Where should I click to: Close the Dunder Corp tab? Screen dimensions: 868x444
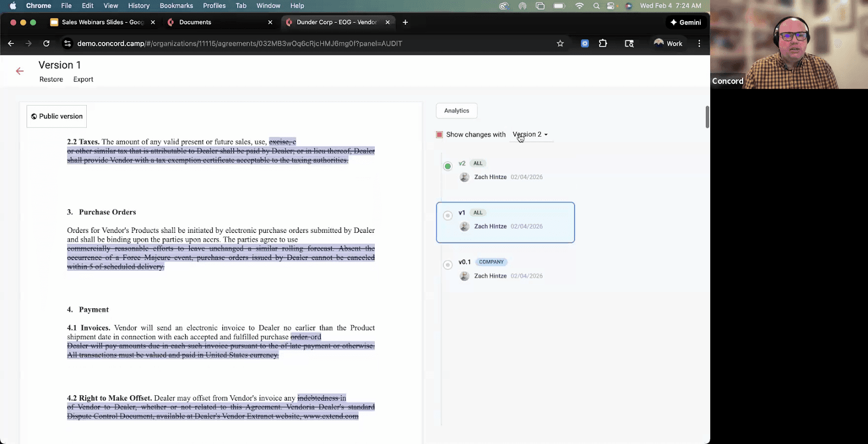(387, 22)
